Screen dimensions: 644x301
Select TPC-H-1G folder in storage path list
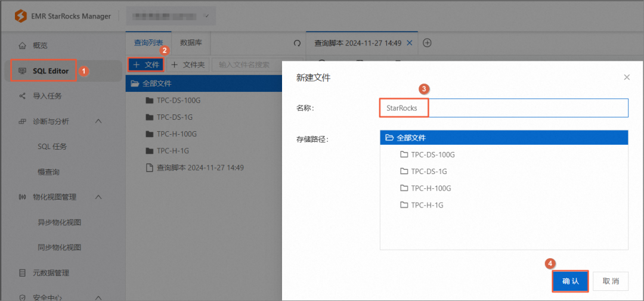tap(427, 205)
